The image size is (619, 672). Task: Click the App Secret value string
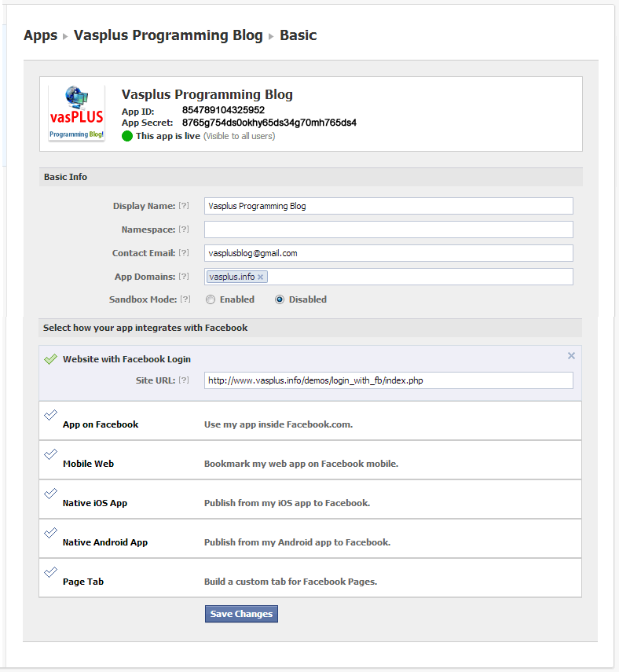coord(269,123)
